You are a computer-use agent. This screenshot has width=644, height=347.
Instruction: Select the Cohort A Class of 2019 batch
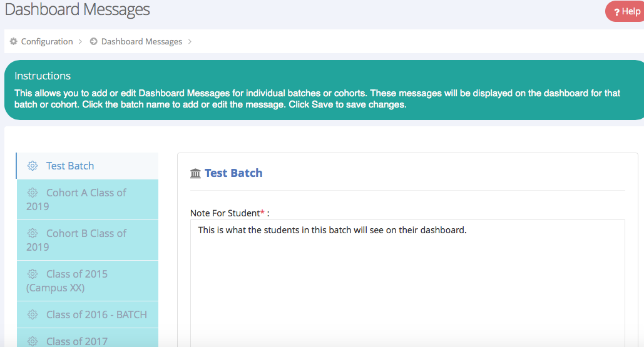tap(86, 199)
